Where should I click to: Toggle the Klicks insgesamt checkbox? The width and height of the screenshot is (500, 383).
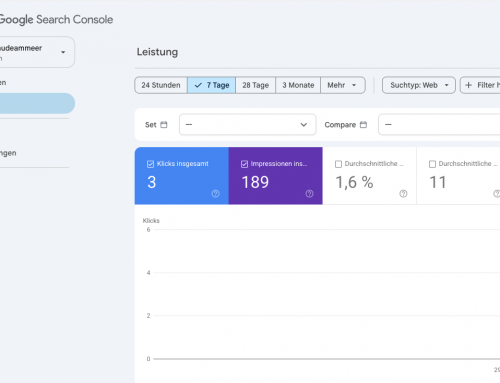coord(150,164)
